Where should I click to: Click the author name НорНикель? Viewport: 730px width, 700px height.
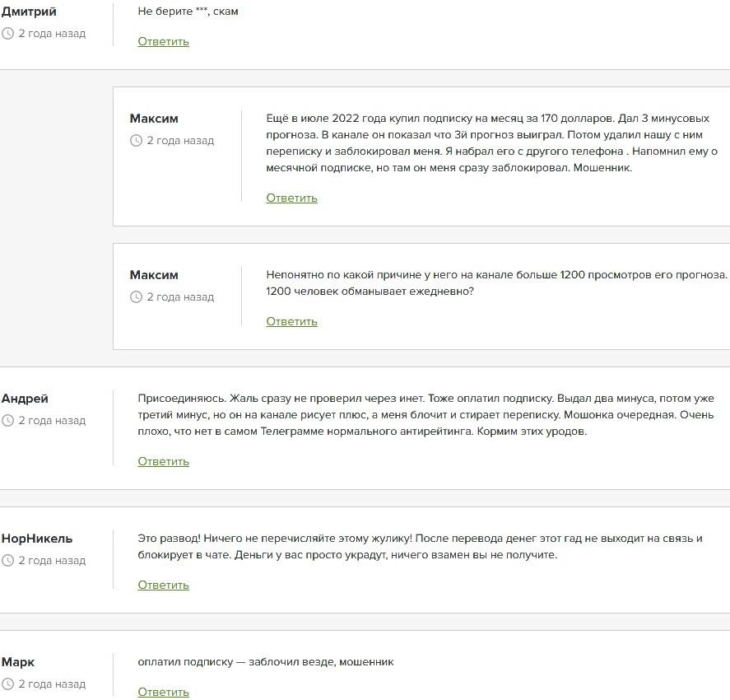click(37, 539)
